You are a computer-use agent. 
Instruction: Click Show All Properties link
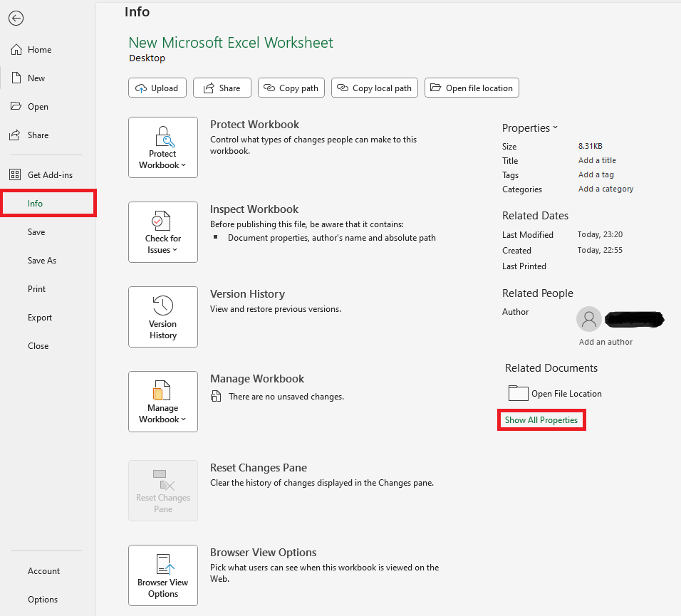coord(541,419)
